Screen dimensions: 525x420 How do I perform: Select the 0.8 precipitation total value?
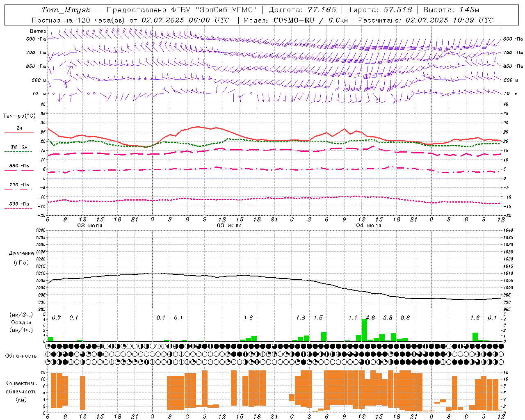click(x=405, y=318)
